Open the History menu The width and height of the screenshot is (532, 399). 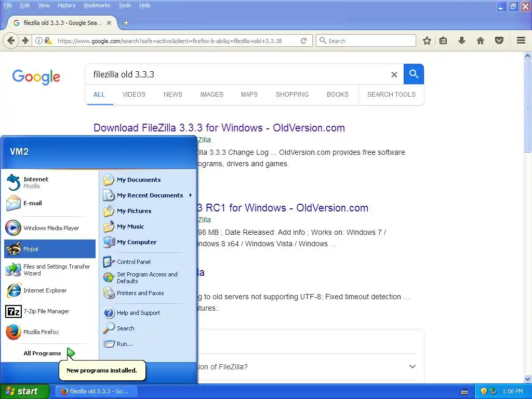coord(66,5)
